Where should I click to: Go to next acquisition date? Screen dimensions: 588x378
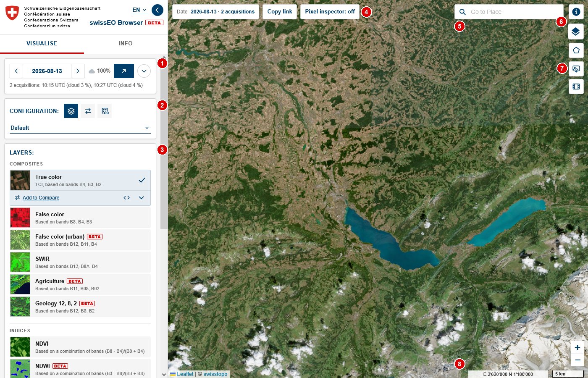click(x=78, y=71)
